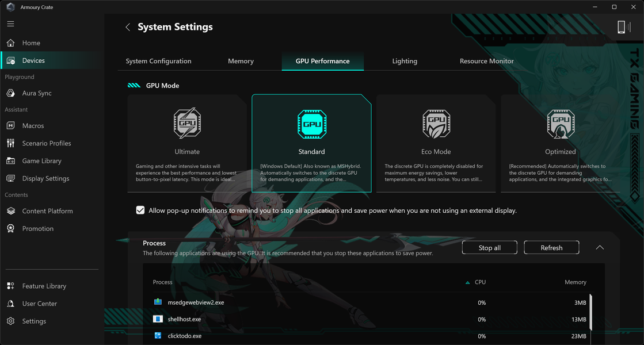Switch to the Memory tab
644x345 pixels.
(x=241, y=61)
